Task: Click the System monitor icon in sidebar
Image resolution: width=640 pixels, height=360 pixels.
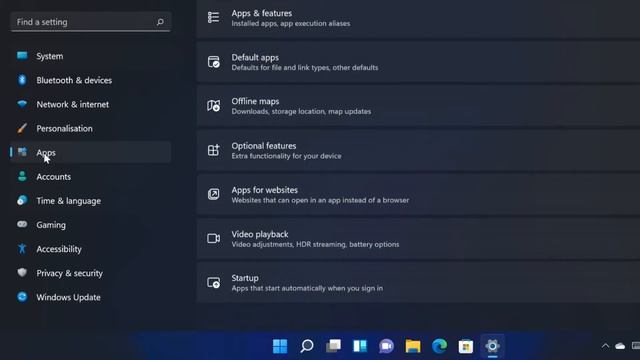Action: tap(22, 56)
